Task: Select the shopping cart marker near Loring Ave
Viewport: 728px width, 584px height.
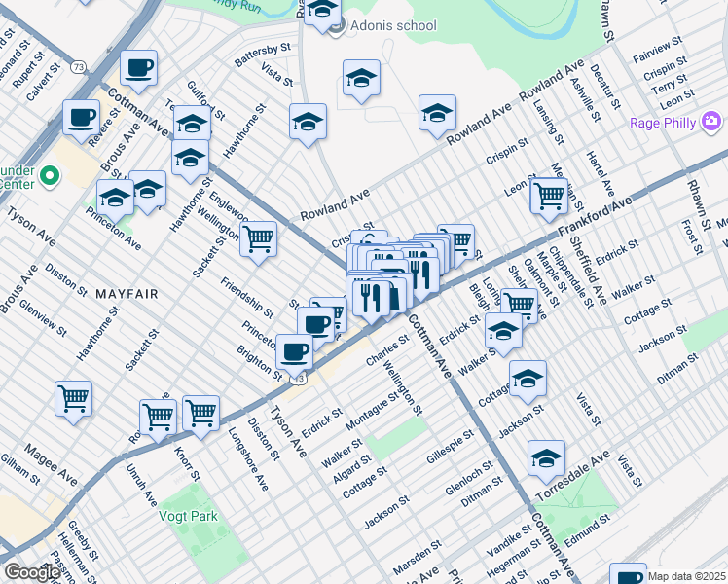Action: click(x=519, y=306)
